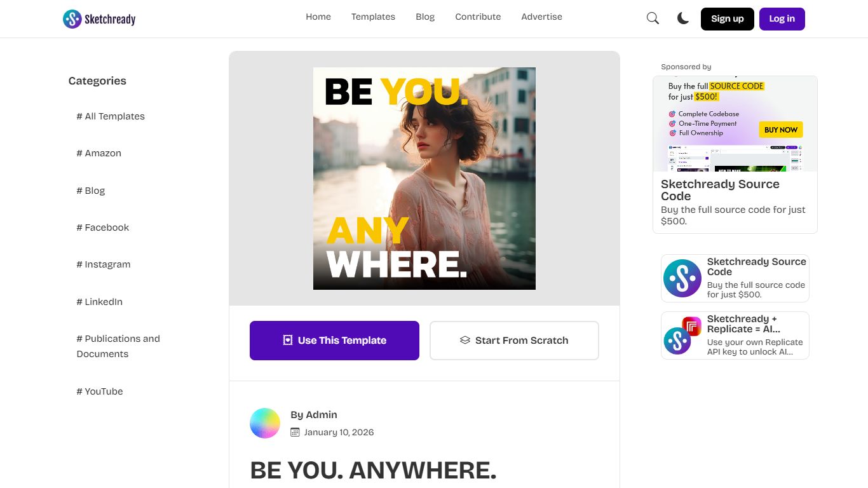The image size is (868, 488).
Task: Click the BE YOU ANYWHERE template preview
Action: [424, 179]
